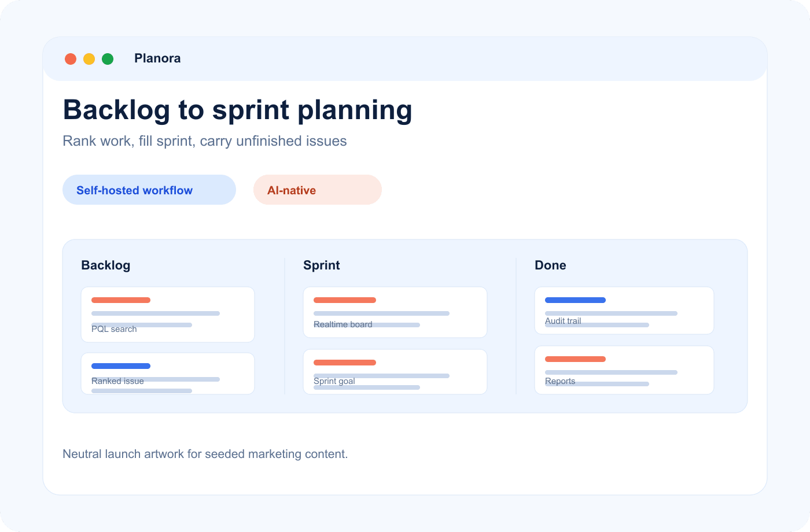Screen dimensions: 810x532
Task: Open the PQL search card
Action: [168, 315]
